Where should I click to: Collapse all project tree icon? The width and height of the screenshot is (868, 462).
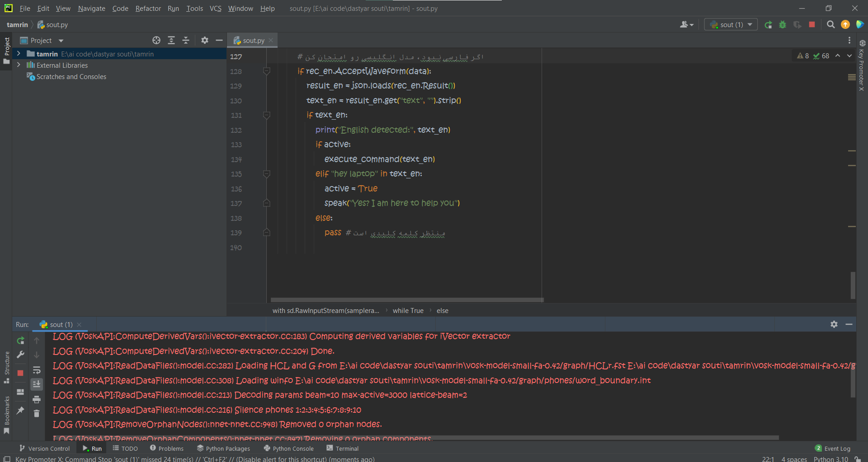tap(186, 40)
